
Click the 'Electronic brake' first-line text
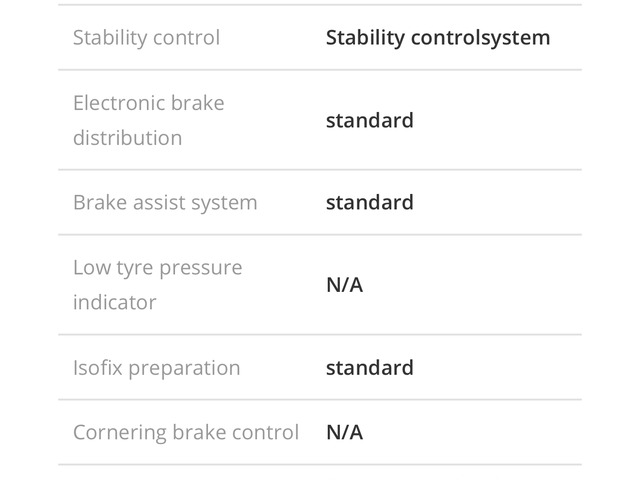pyautogui.click(x=148, y=103)
